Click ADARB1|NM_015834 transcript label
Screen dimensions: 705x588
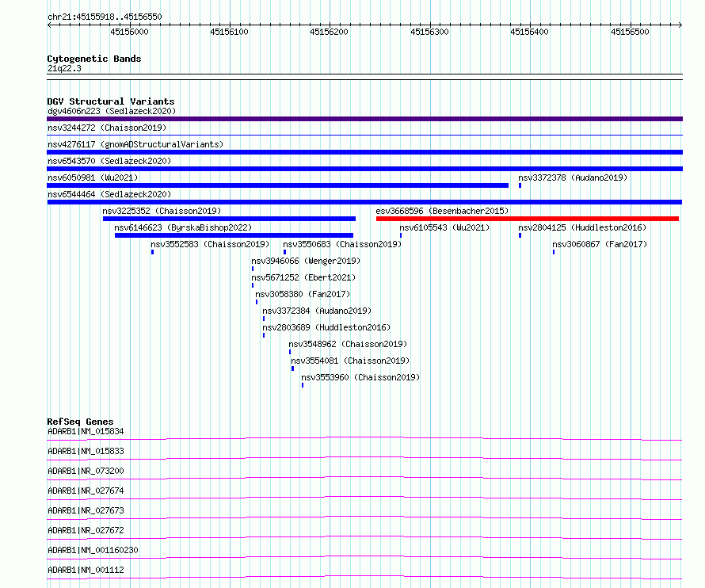[x=86, y=431]
